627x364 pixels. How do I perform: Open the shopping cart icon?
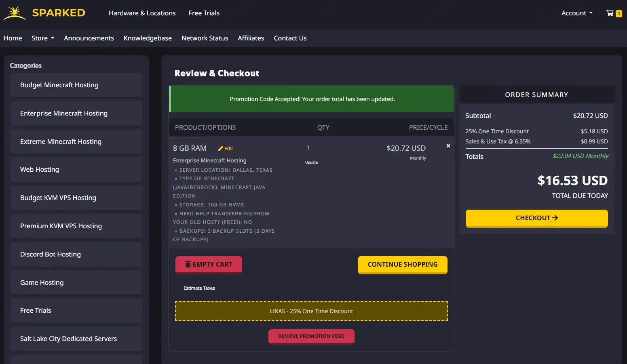click(x=610, y=13)
